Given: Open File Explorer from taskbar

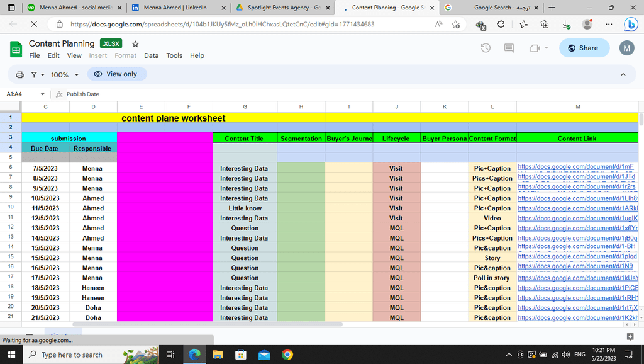Looking at the screenshot, I should click(x=217, y=355).
